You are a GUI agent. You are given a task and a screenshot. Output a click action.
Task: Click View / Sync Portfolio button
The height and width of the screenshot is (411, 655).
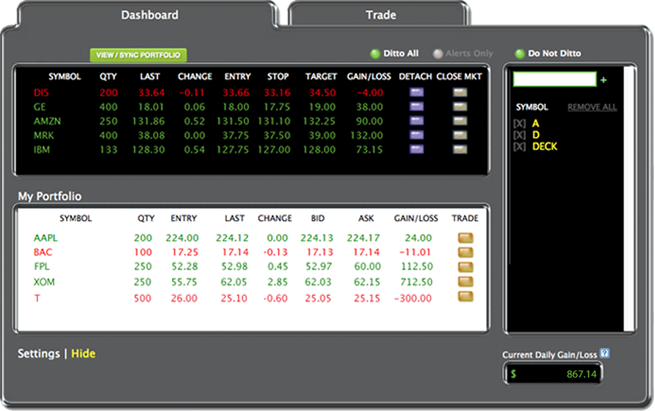click(138, 55)
